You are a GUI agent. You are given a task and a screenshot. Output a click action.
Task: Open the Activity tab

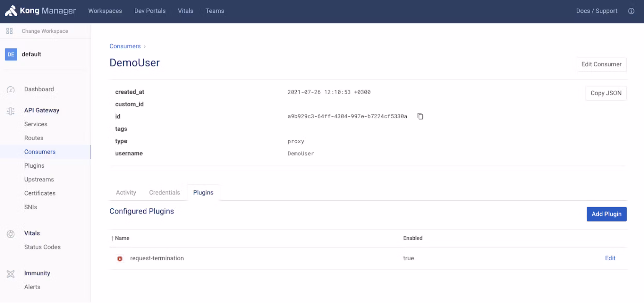point(126,193)
